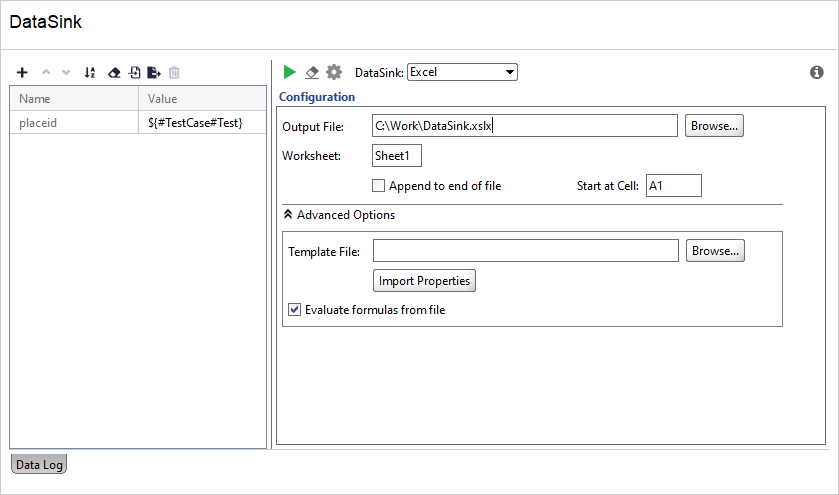Browse for the Output File

pyautogui.click(x=714, y=126)
